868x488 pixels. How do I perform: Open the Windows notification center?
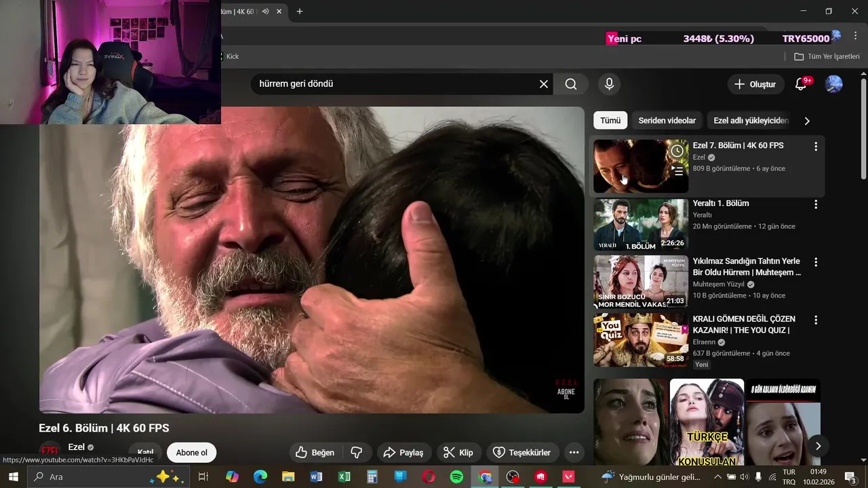pos(850,477)
